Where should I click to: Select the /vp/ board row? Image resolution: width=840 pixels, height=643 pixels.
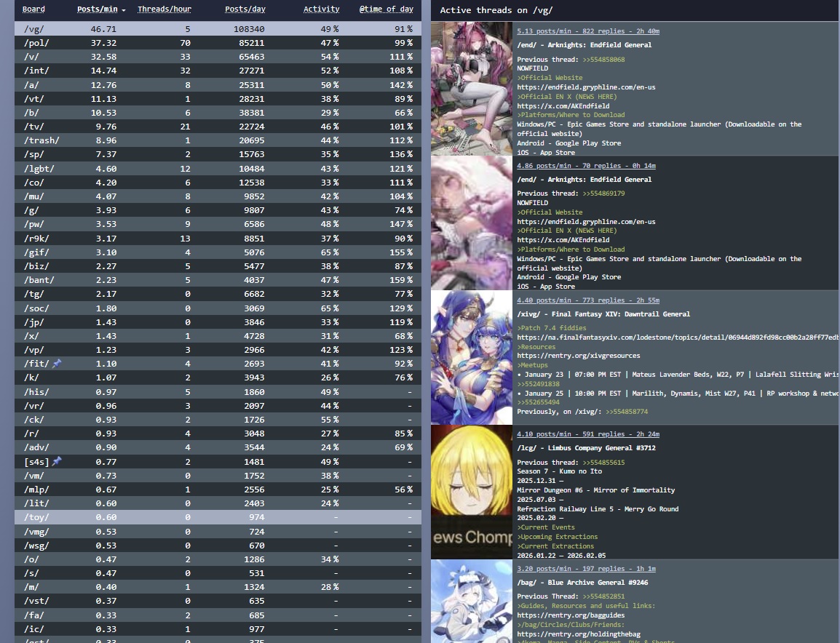pyautogui.click(x=218, y=350)
